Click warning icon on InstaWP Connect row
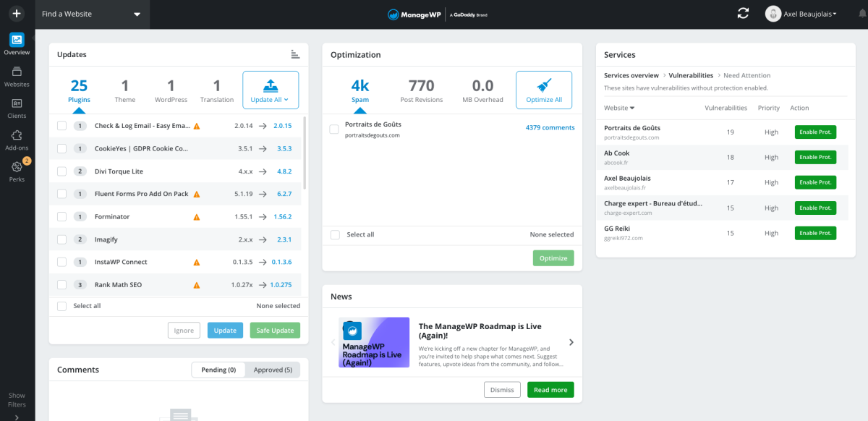Screen dimensions: 868x421 pyautogui.click(x=197, y=263)
